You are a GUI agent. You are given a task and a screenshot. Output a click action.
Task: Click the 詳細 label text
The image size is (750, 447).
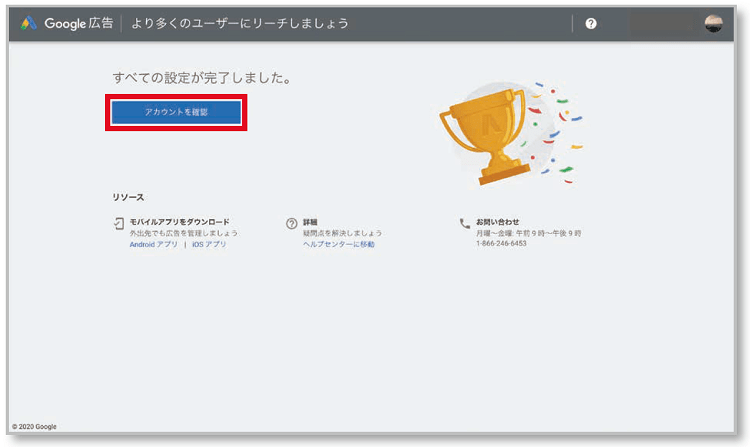coord(310,221)
